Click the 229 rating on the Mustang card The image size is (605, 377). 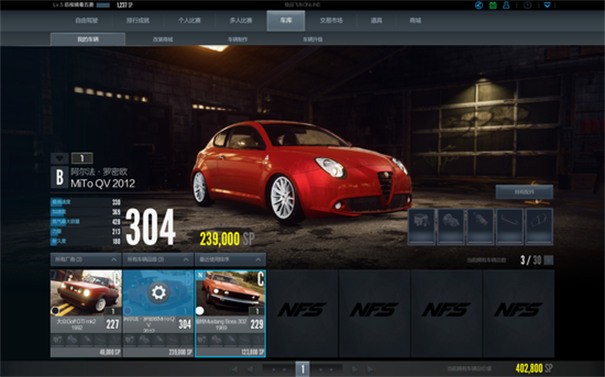(257, 324)
